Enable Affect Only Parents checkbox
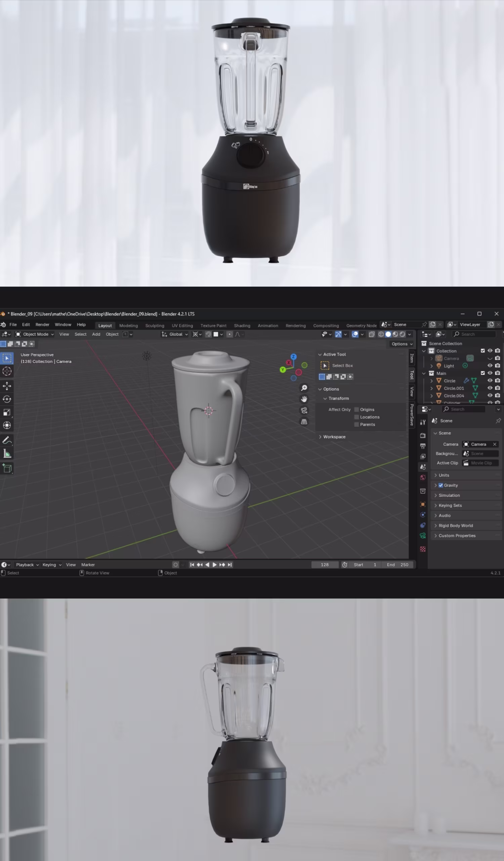Viewport: 504px width, 861px height. (x=356, y=425)
